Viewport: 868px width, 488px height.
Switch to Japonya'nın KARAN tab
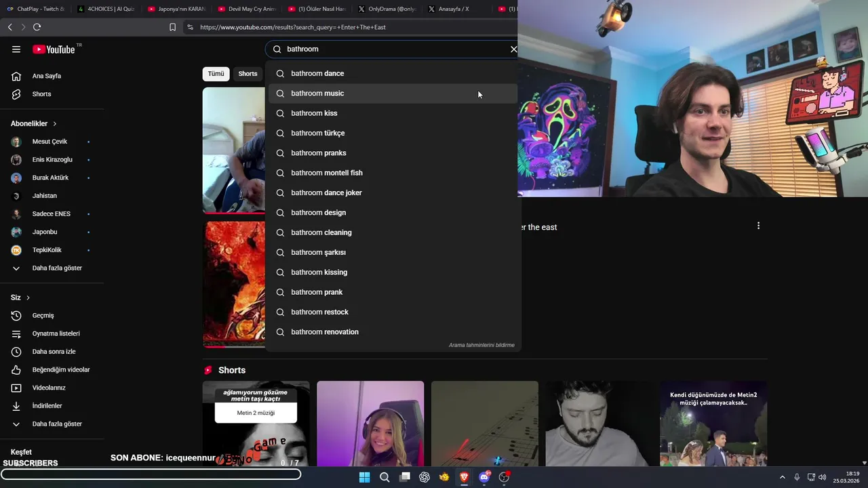coord(176,9)
